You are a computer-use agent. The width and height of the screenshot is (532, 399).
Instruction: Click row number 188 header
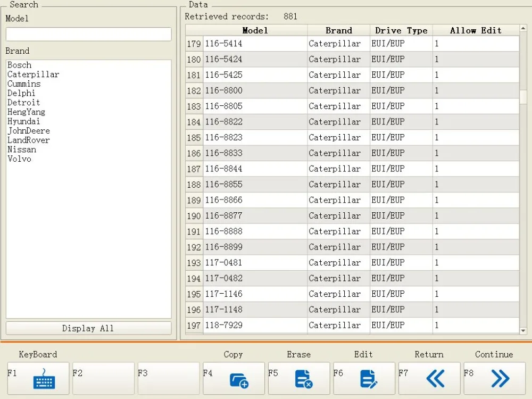point(194,185)
